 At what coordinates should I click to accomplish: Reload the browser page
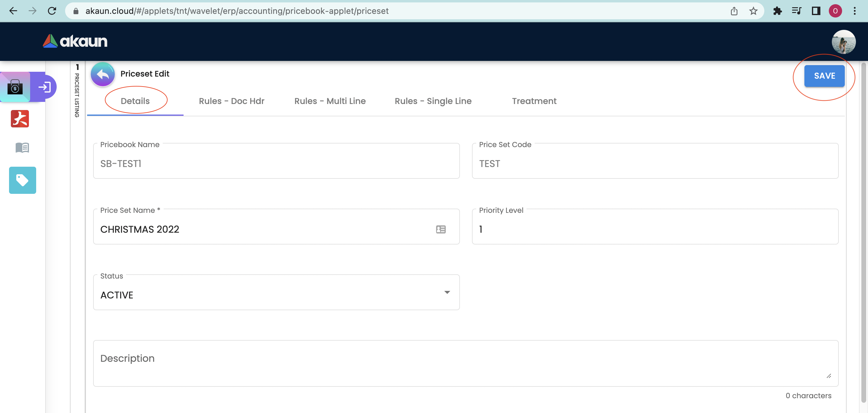(52, 11)
